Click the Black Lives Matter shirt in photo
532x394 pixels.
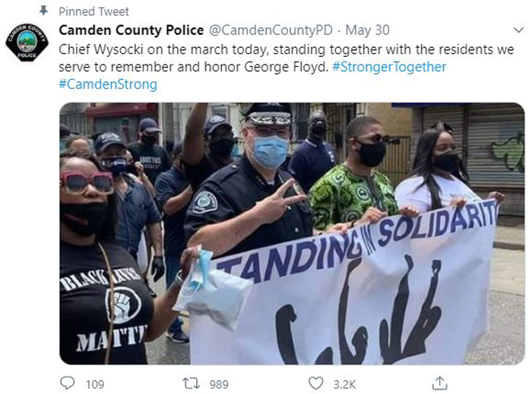pyautogui.click(x=103, y=305)
